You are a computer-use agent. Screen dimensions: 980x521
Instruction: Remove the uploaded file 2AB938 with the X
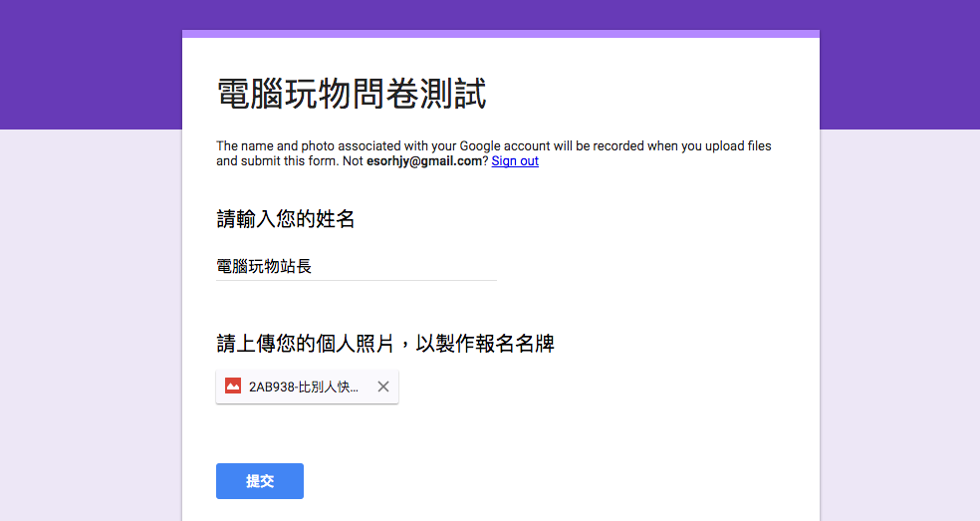[383, 388]
